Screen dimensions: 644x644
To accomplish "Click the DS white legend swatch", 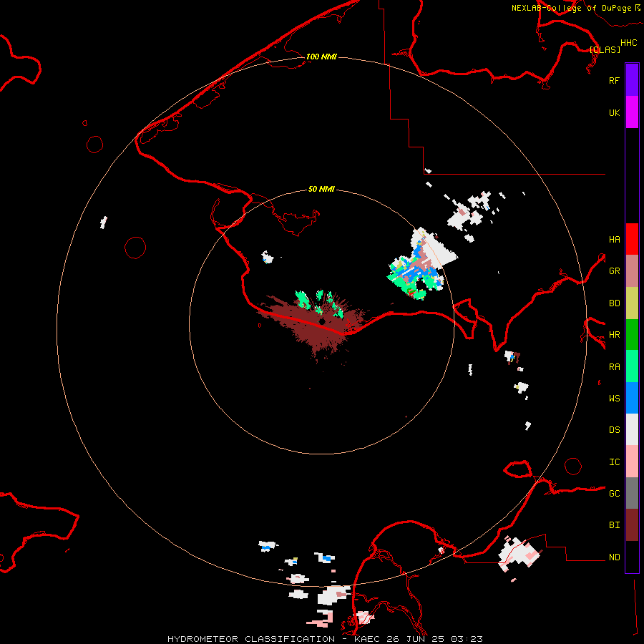I will (x=632, y=429).
